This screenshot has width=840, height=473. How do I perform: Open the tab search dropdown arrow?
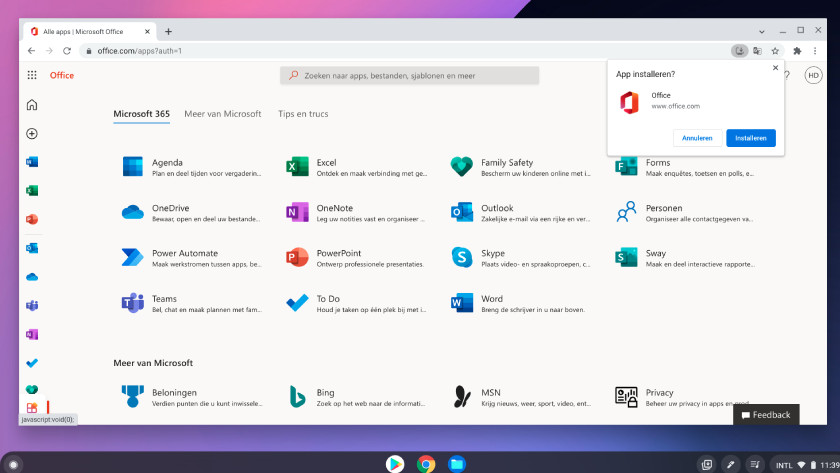click(x=762, y=32)
